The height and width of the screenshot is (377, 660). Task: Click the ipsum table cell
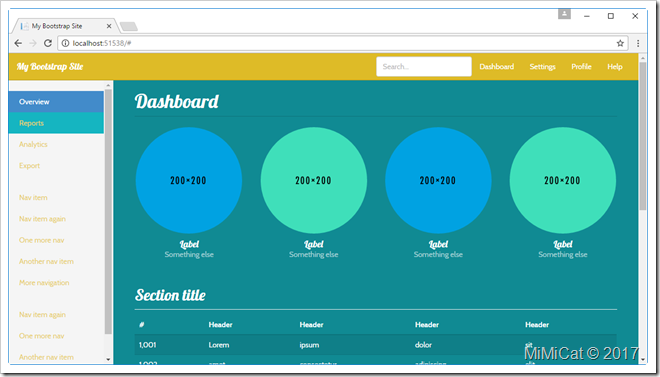pos(309,345)
